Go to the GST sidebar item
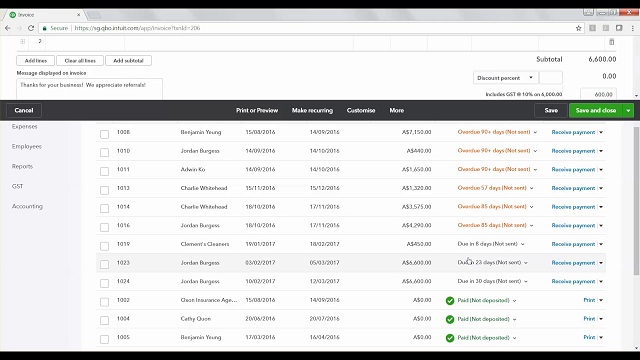This screenshot has height=360, width=640. pyautogui.click(x=18, y=186)
